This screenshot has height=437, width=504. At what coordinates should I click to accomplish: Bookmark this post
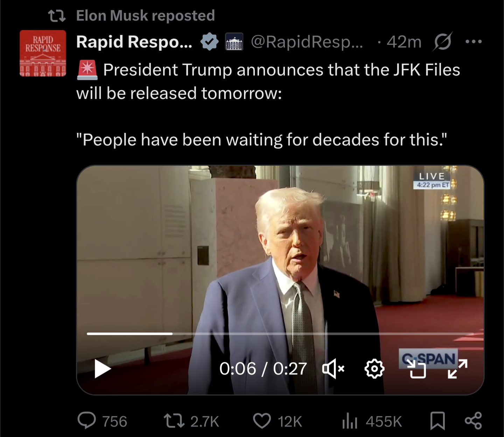tap(437, 421)
